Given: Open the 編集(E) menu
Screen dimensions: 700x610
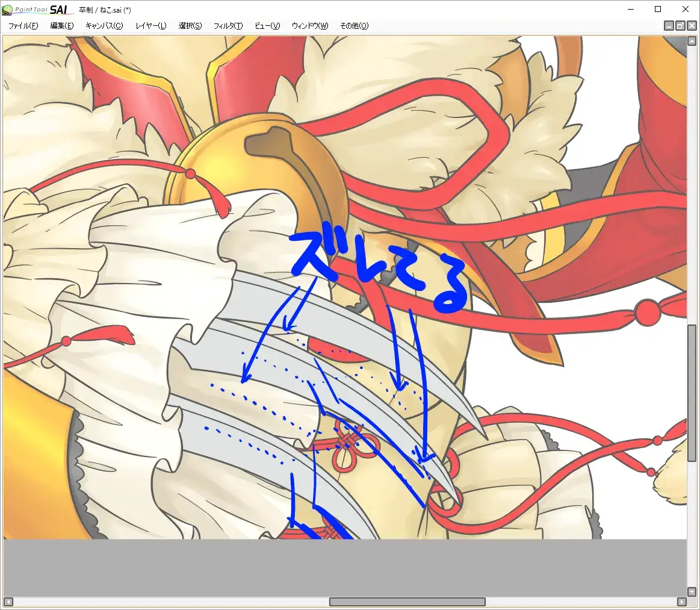Looking at the screenshot, I should coord(61,26).
